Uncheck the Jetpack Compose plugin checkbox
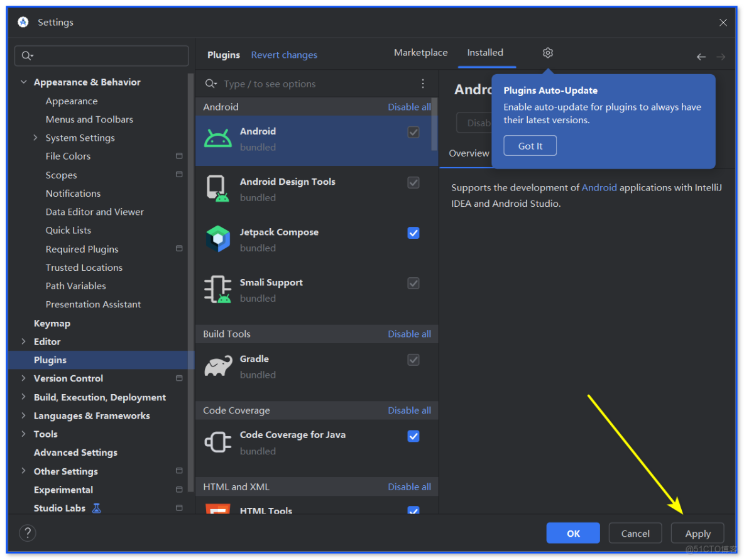 click(413, 233)
